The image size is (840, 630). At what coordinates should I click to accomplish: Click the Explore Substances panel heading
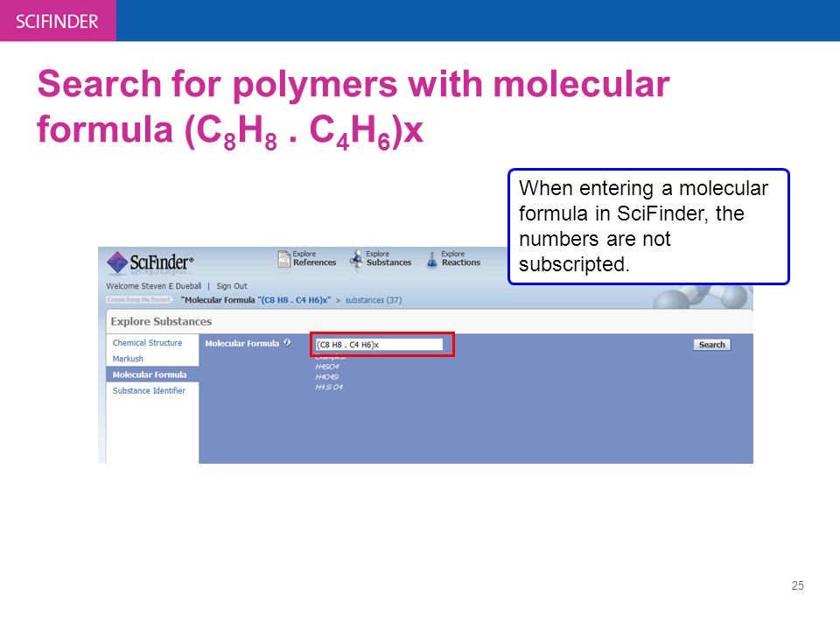tap(161, 321)
